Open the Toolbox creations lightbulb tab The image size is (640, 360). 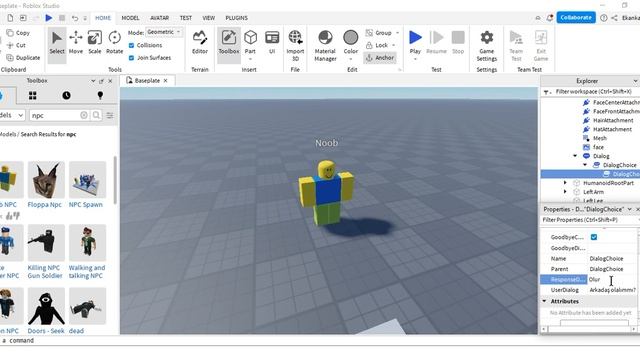point(100,96)
